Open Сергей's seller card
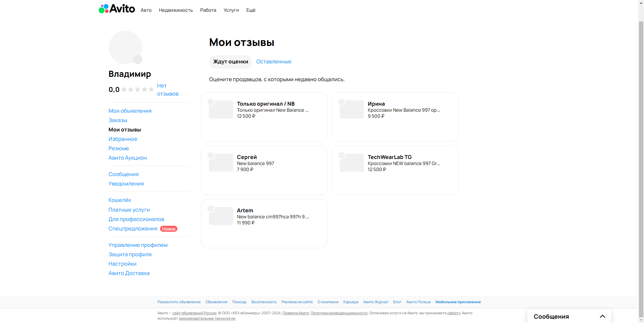This screenshot has width=644, height=323. [x=264, y=170]
